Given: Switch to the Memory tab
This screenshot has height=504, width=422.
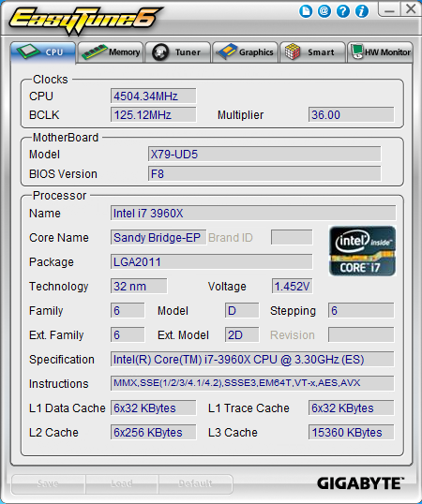Looking at the screenshot, I should pyautogui.click(x=111, y=52).
